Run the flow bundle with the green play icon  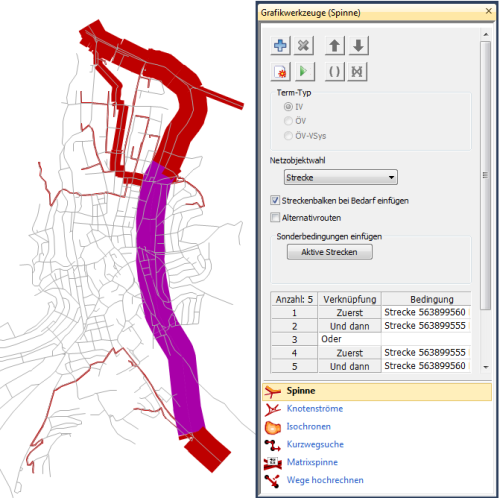click(303, 71)
